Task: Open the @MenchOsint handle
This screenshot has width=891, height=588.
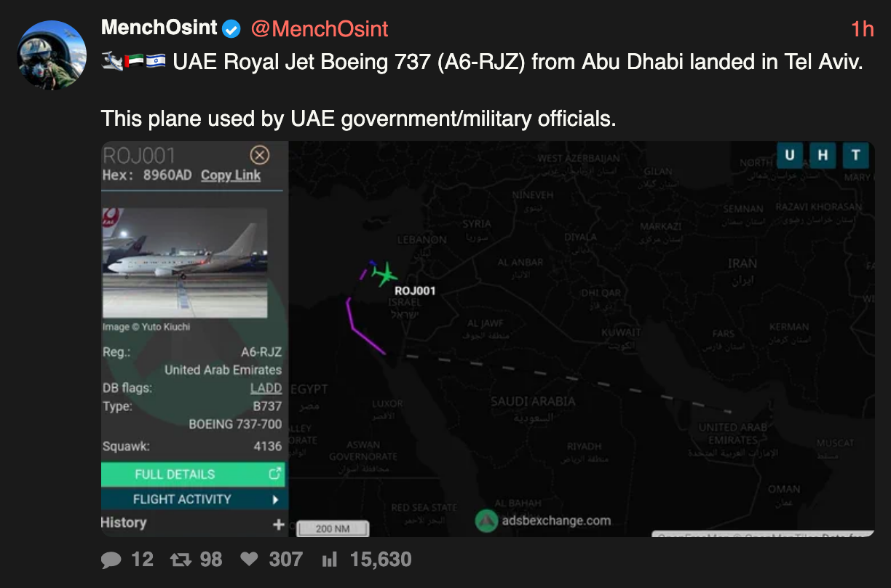Action: pos(320,29)
